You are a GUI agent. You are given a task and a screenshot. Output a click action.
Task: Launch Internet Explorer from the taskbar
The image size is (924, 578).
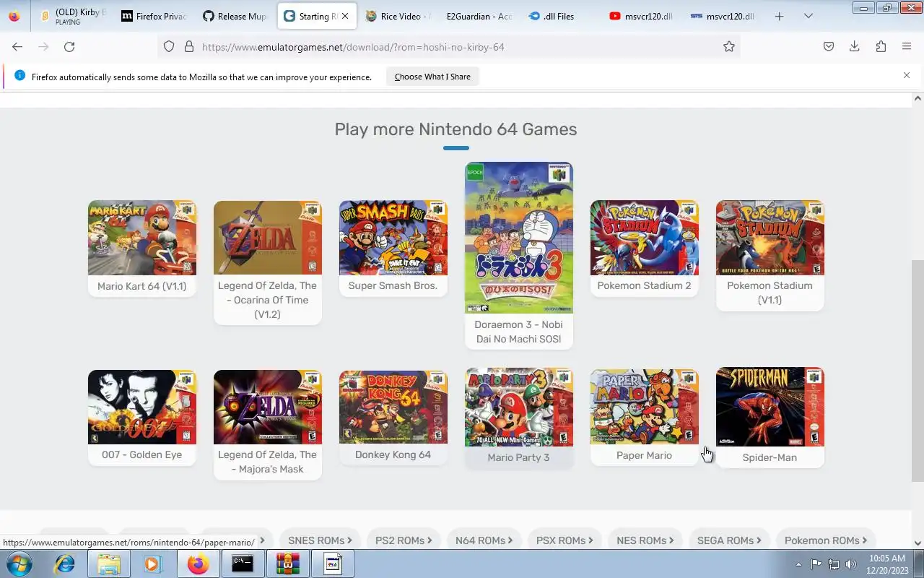tap(65, 564)
